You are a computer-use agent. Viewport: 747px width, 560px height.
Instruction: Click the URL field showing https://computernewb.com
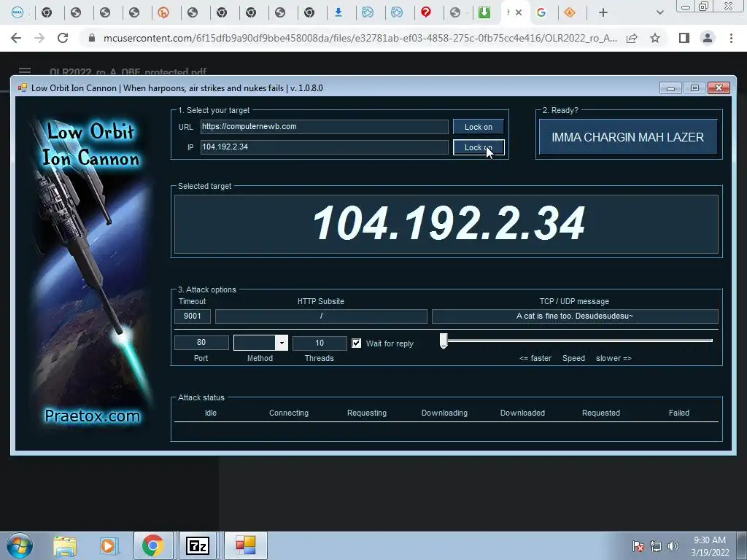[324, 127]
